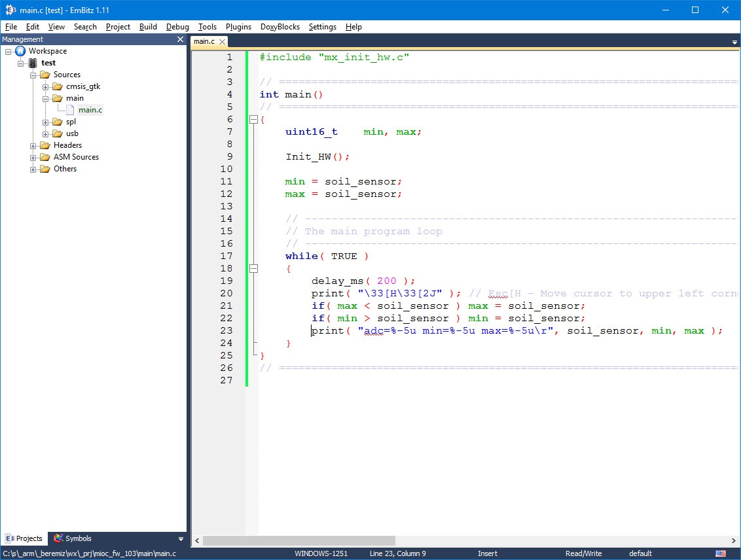Screen dimensions: 741x560
Task: Open the Build menu
Action: pos(148,27)
